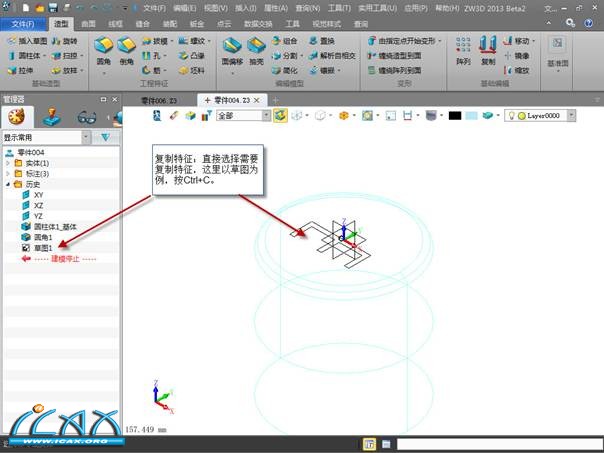Click the search icon near help
The image size is (604, 453).
570,23
